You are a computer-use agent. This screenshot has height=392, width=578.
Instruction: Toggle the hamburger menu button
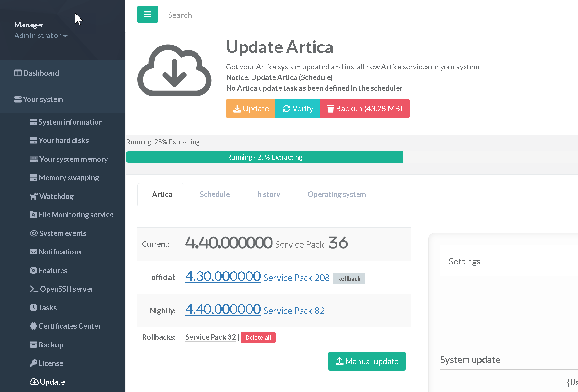click(x=147, y=15)
